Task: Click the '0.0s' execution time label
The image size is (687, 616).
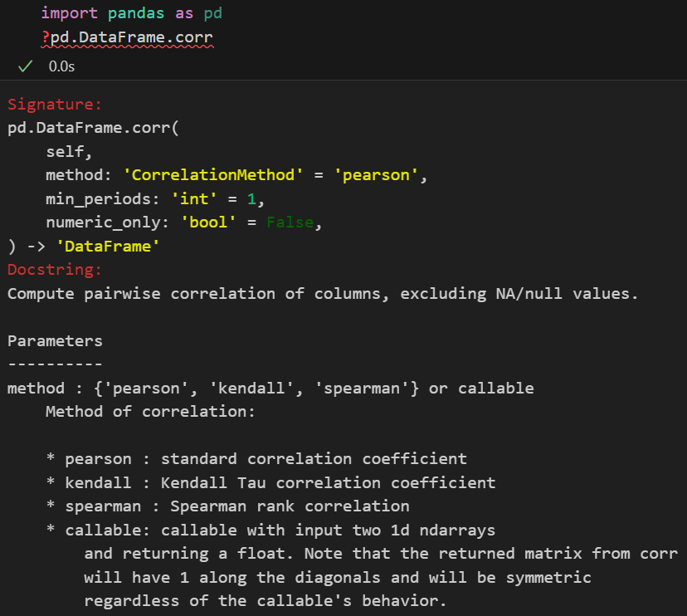Action: coord(61,66)
